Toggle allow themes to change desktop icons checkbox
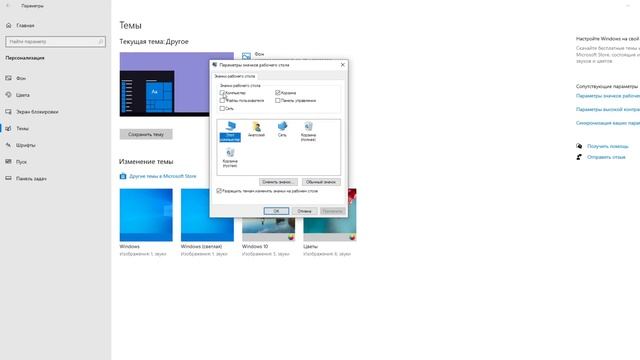The image size is (640, 360). 219,191
